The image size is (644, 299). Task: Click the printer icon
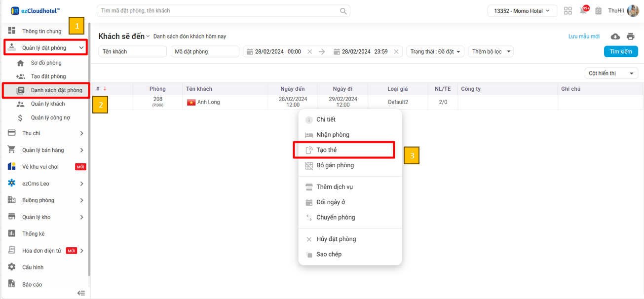[630, 37]
